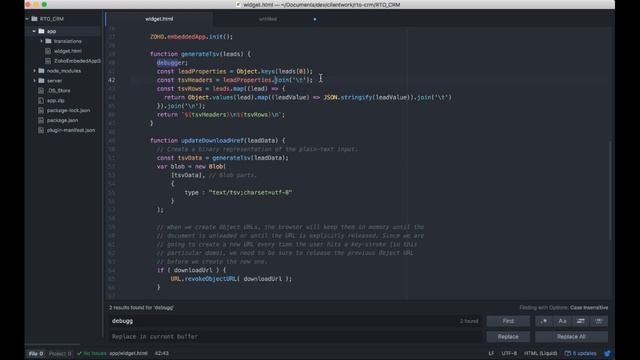Expand the node_modules folder arrow
640x360 pixels.
coord(34,71)
